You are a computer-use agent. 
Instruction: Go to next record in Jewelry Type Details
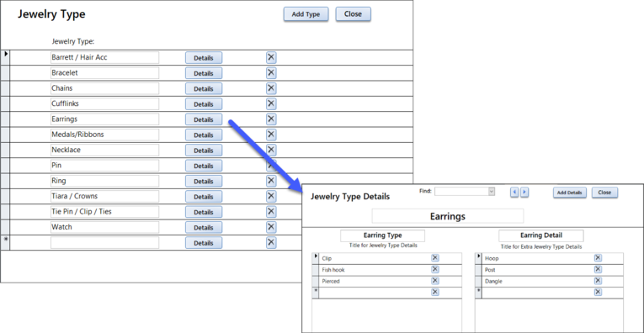tap(524, 193)
